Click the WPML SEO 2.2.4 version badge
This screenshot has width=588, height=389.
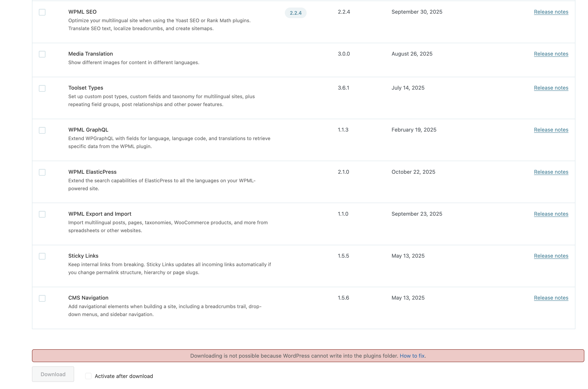pos(295,13)
